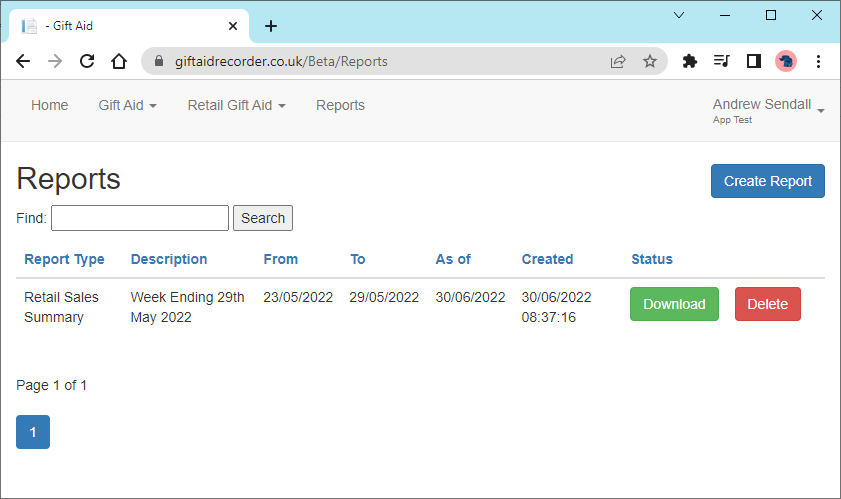Click the To date '29/05/2022'
841x499 pixels.
(384, 297)
